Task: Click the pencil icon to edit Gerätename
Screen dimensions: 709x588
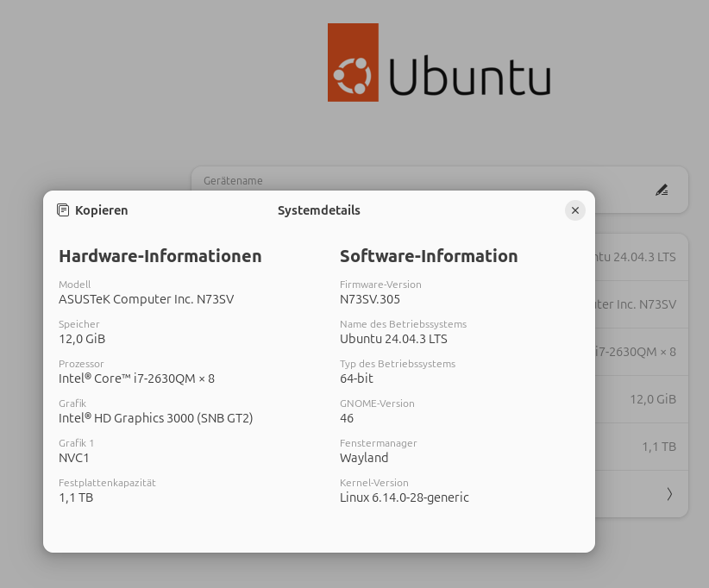Action: (x=662, y=190)
